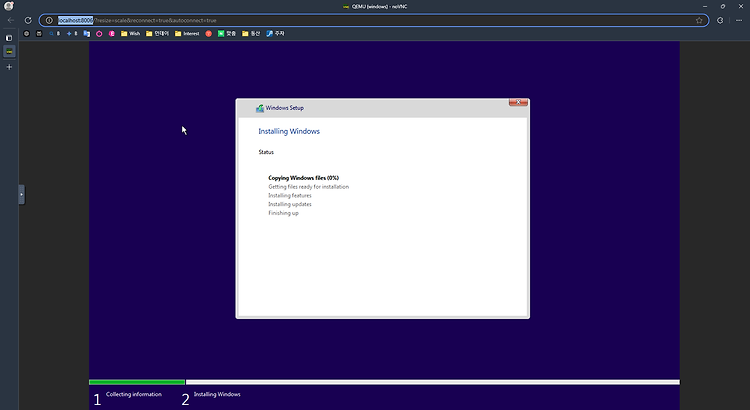
Task: Open the green 'N' bookmark
Action: click(227, 33)
